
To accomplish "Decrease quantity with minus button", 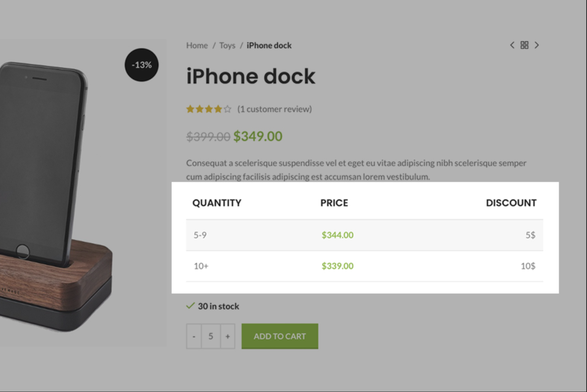I will [194, 336].
